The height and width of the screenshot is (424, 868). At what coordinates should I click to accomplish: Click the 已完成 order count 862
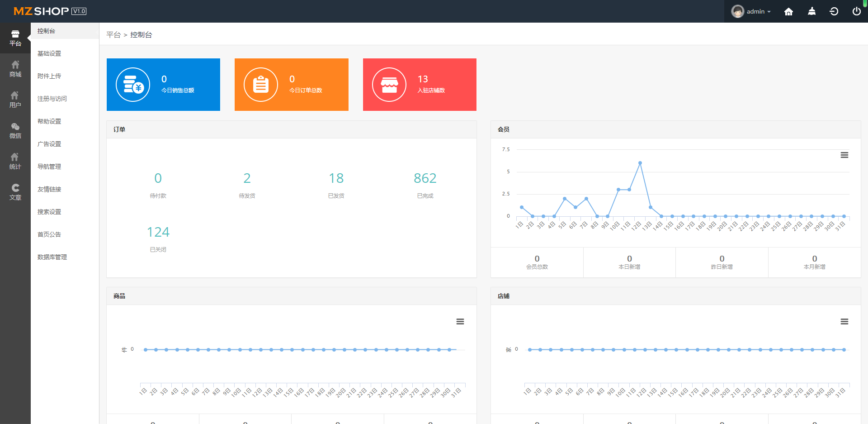point(425,178)
